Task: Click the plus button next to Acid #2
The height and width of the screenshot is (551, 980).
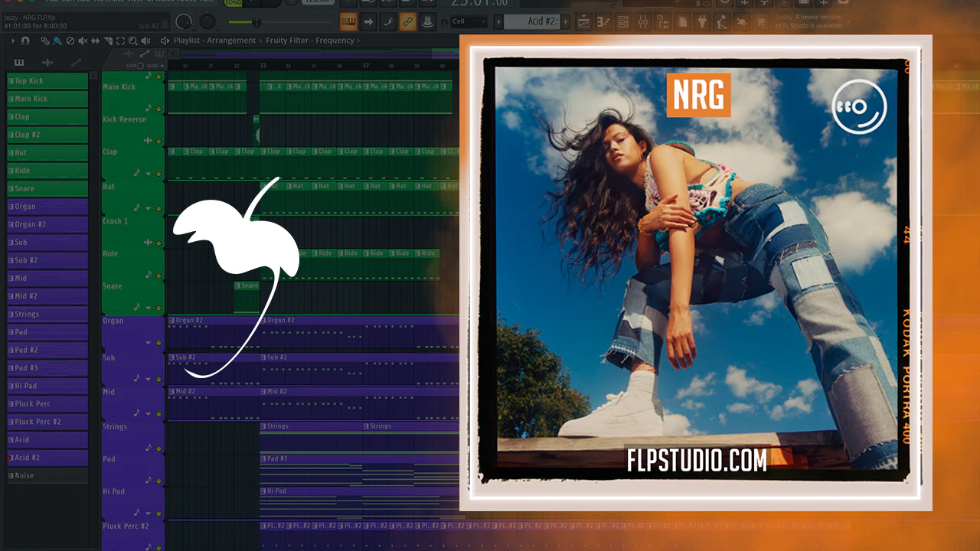Action: [x=567, y=21]
